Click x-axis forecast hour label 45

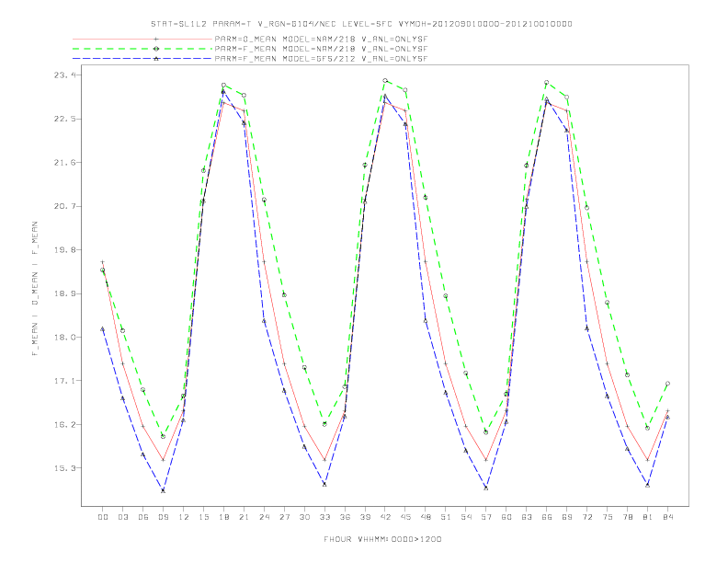coord(405,517)
